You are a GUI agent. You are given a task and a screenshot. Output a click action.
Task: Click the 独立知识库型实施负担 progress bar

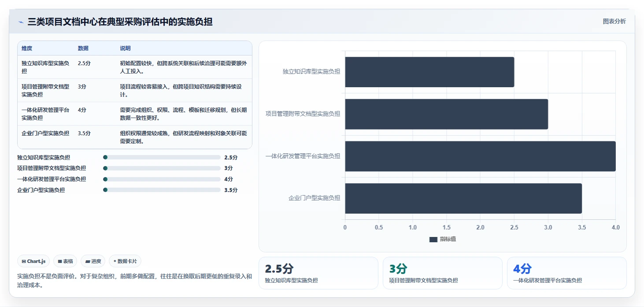pyautogui.click(x=162, y=157)
